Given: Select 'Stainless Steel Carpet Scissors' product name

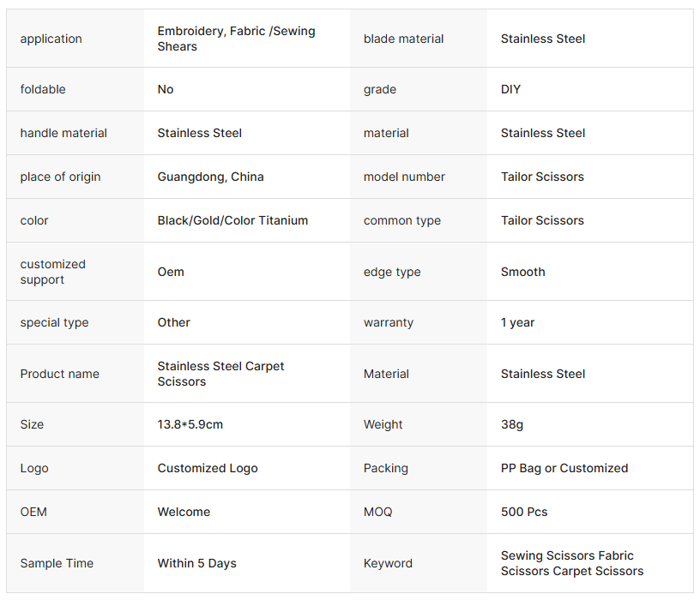Looking at the screenshot, I should 220,374.
